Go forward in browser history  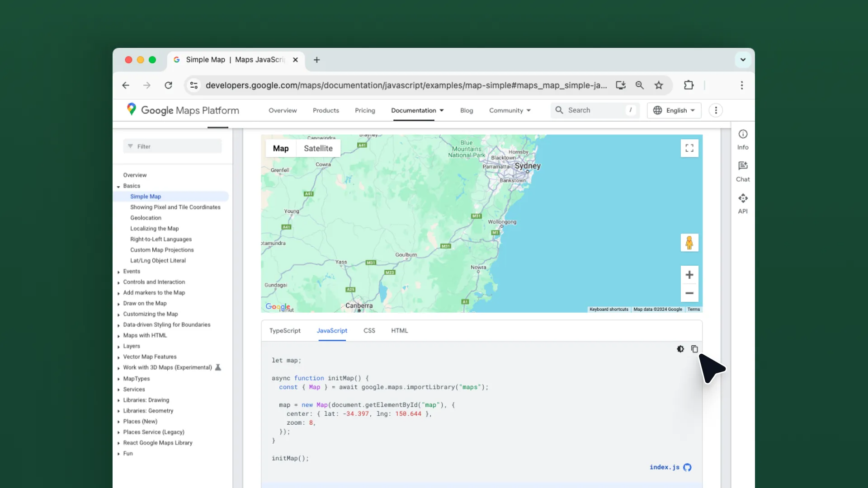click(147, 85)
